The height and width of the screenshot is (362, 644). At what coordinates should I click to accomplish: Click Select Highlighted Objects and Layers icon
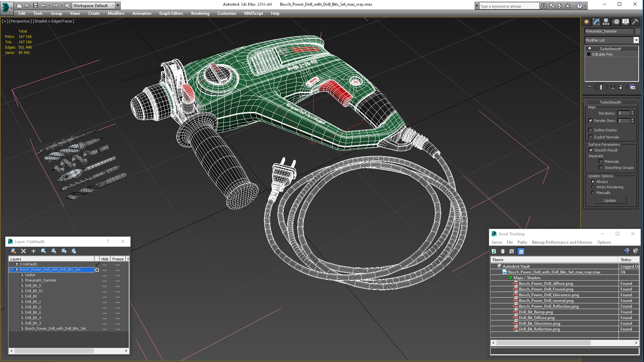43,251
